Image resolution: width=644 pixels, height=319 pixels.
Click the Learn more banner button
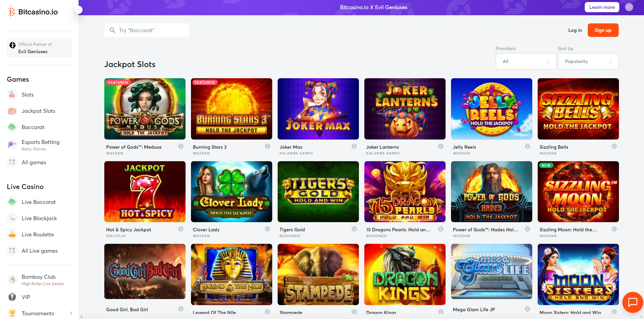coord(602,7)
